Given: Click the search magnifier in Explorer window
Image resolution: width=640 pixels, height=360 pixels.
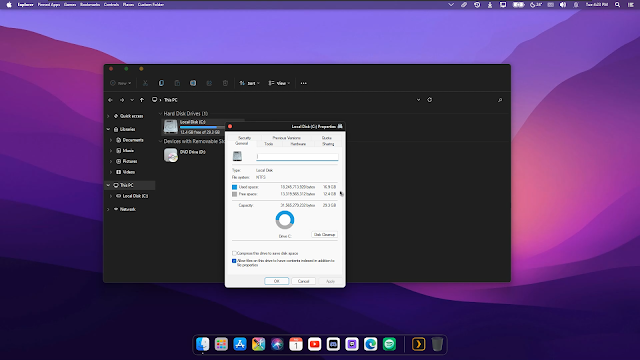Looking at the screenshot, I should [x=500, y=100].
